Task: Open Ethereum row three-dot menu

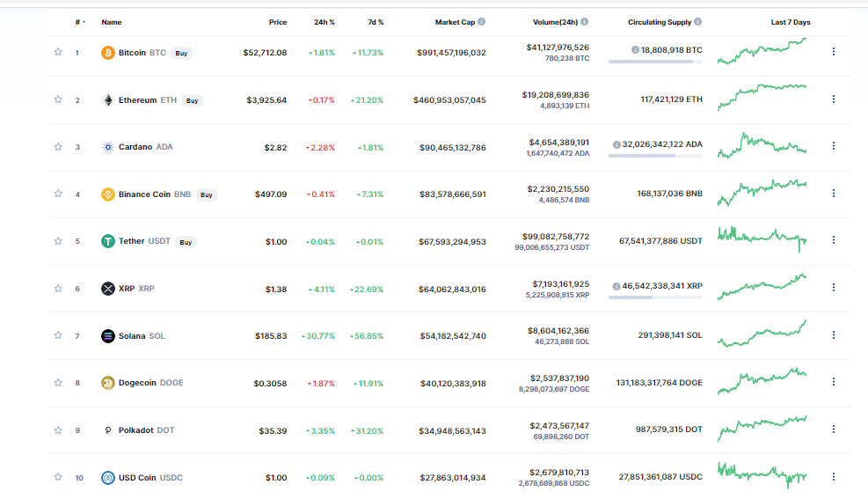Action: 834,99
